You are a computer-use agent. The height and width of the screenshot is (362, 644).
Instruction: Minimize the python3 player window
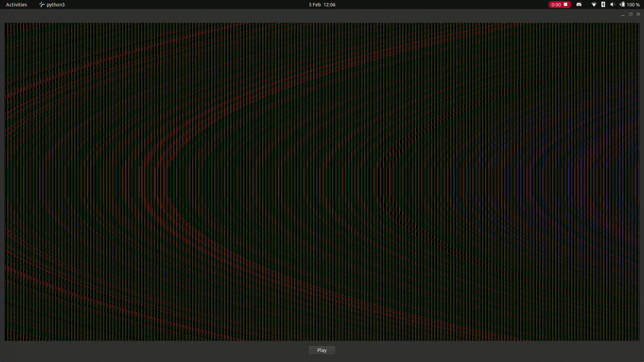coord(623,14)
